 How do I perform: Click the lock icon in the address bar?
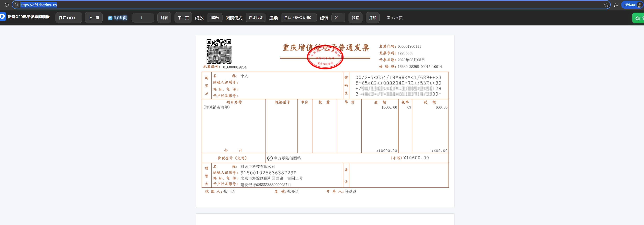(16, 5)
